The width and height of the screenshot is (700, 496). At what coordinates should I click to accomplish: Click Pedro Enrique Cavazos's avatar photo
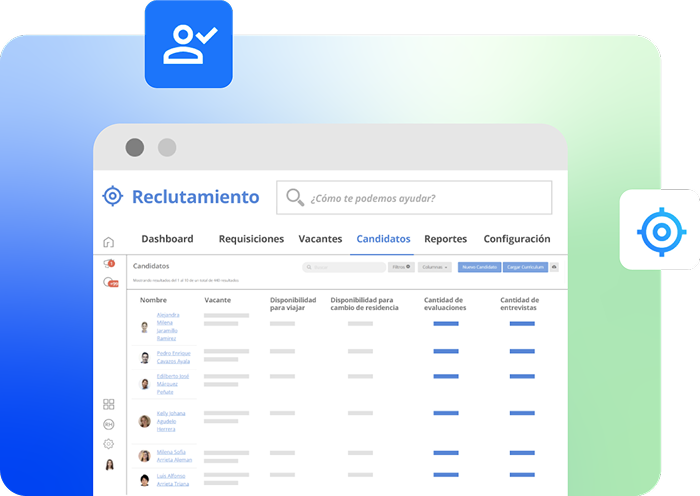(x=145, y=358)
